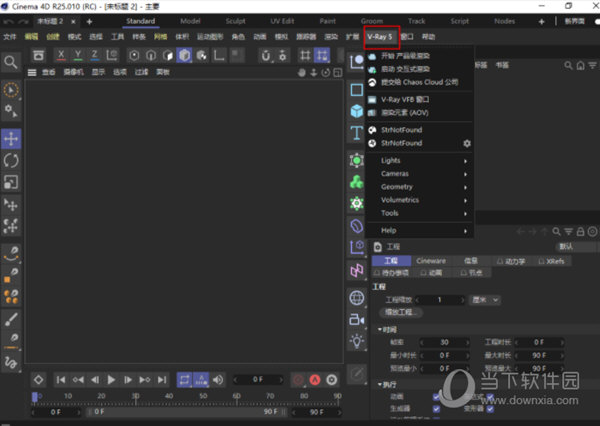Expand the Lights submenu
600x426 pixels.
(419, 160)
